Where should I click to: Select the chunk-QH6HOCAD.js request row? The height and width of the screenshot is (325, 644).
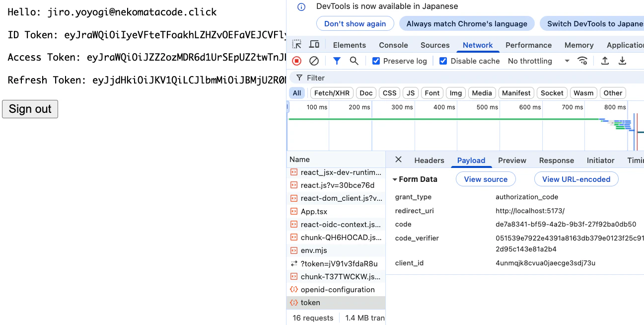coord(336,238)
